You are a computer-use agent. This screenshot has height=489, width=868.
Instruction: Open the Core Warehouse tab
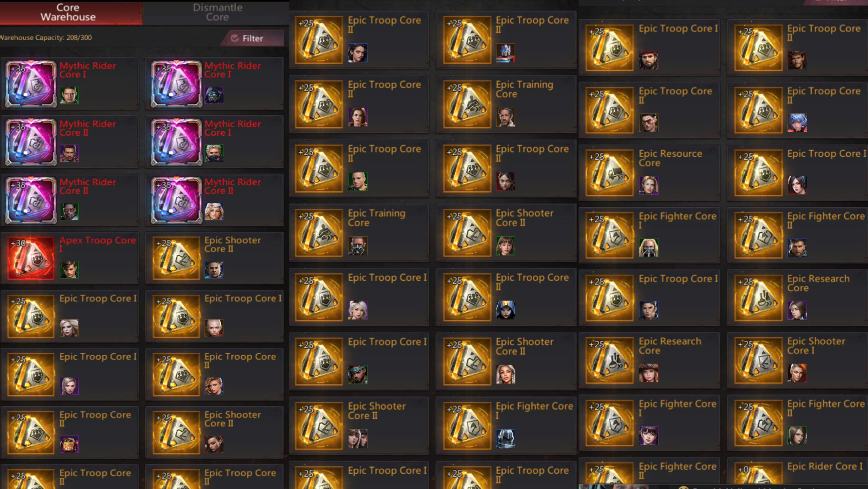pyautogui.click(x=68, y=12)
